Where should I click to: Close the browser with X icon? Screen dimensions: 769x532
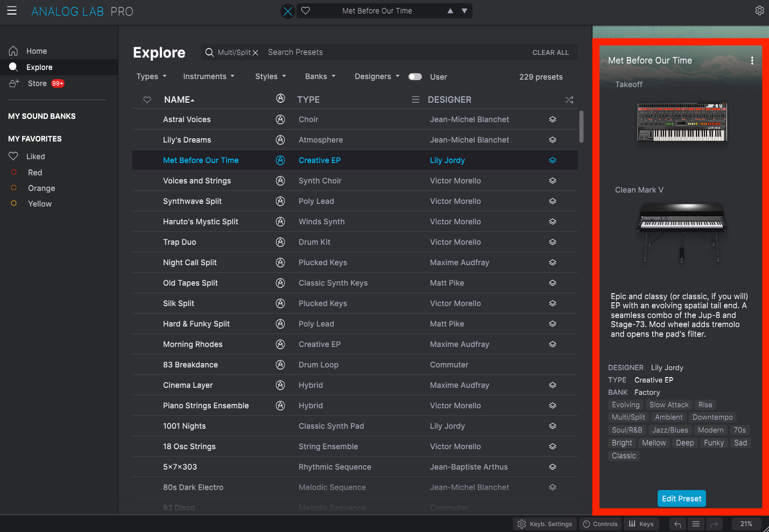tap(288, 11)
